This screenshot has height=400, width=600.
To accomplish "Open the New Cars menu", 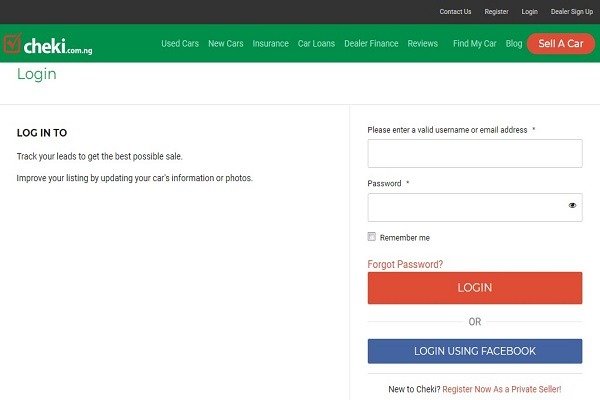I will [x=226, y=44].
